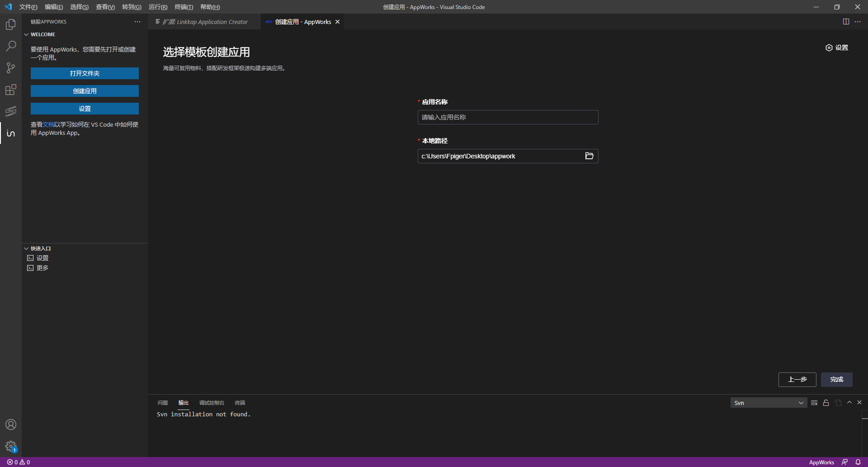Open the Explorer view in activity bar
The height and width of the screenshot is (467, 868).
pyautogui.click(x=11, y=24)
